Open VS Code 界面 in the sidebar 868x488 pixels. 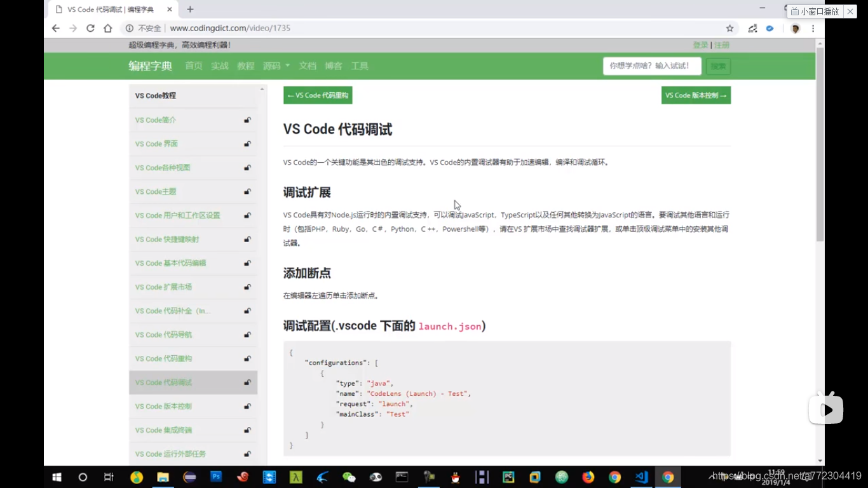pyautogui.click(x=156, y=144)
